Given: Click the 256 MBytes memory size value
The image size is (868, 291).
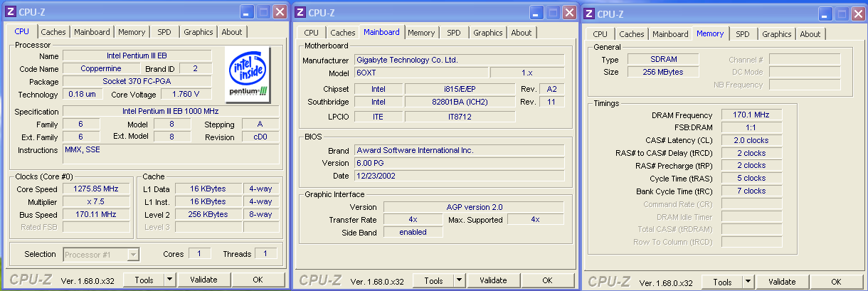Looking at the screenshot, I should [x=663, y=72].
